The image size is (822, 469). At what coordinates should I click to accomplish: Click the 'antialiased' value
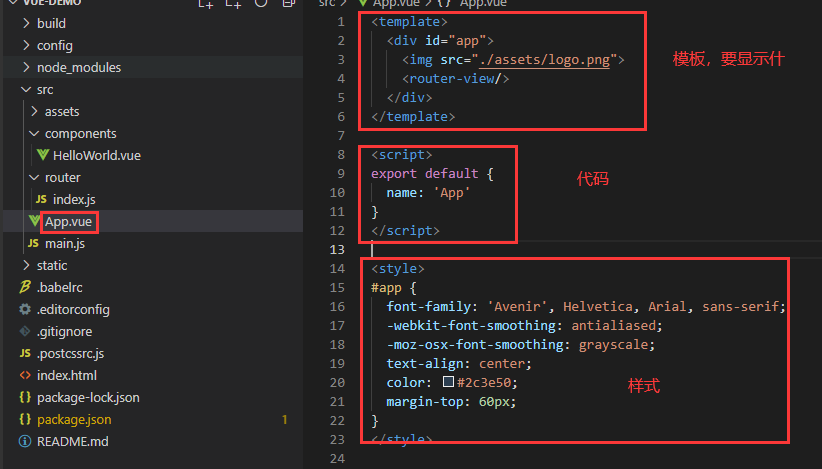[x=613, y=325]
